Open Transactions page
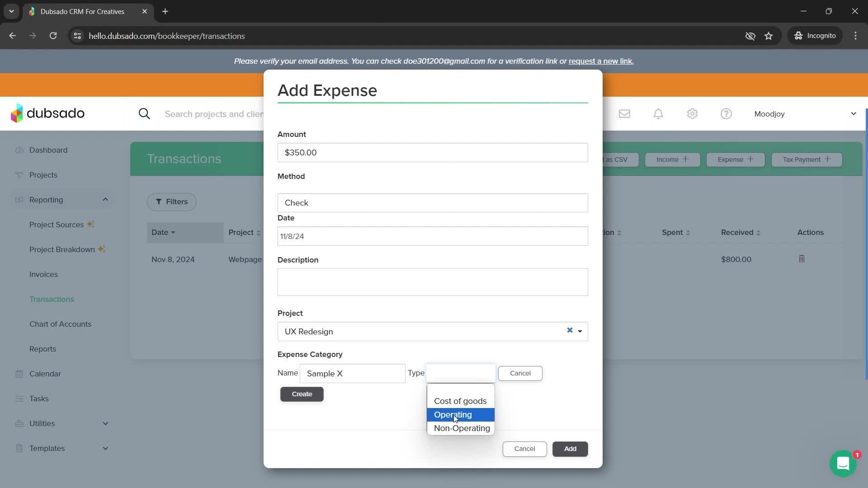 [x=52, y=299]
